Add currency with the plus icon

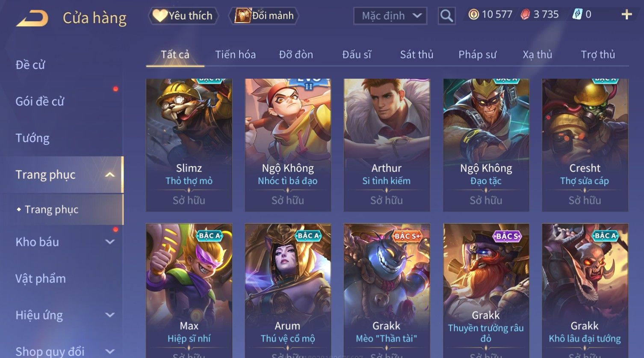click(626, 15)
